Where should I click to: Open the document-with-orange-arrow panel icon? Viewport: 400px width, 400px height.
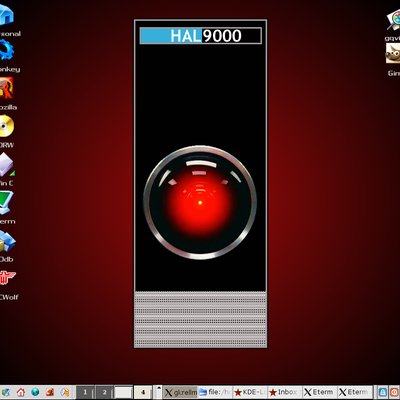click(65, 392)
